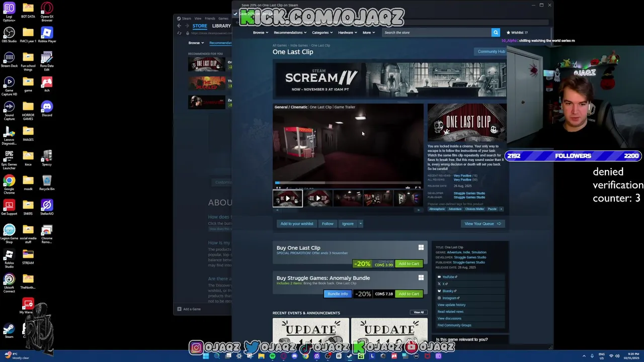644x362 pixels.
Task: Open Spotify from the taskbar
Action: pos(272,356)
